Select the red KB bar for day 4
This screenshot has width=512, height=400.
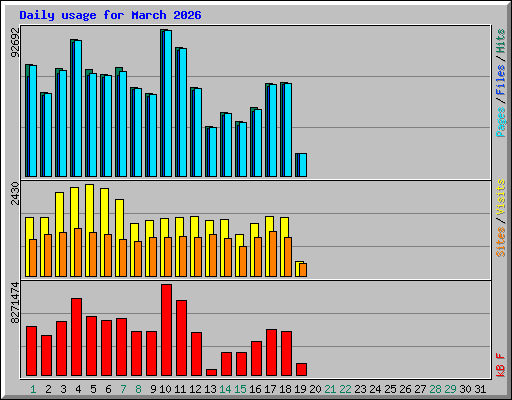click(x=77, y=337)
